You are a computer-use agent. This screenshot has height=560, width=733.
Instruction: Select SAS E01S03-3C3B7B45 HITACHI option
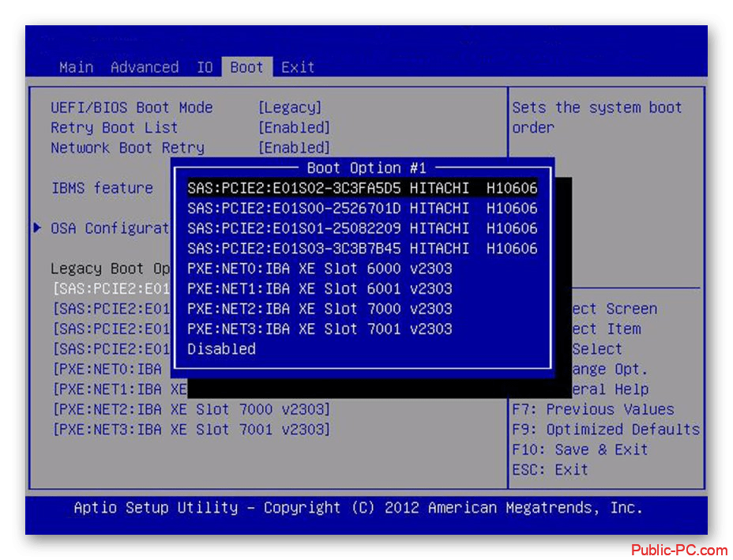point(362,249)
